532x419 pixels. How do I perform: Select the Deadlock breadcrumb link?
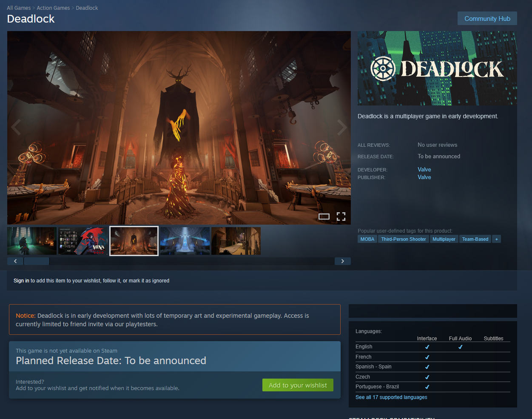(87, 8)
